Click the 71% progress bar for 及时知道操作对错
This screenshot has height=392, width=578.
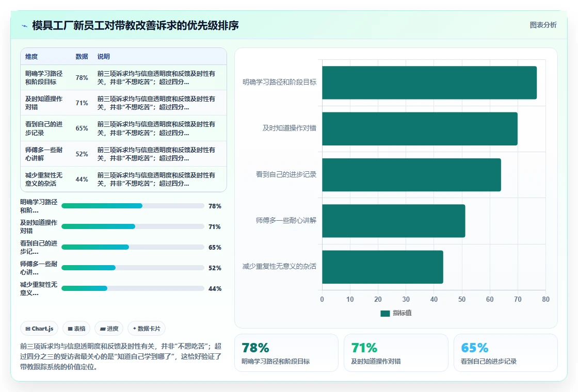(133, 226)
